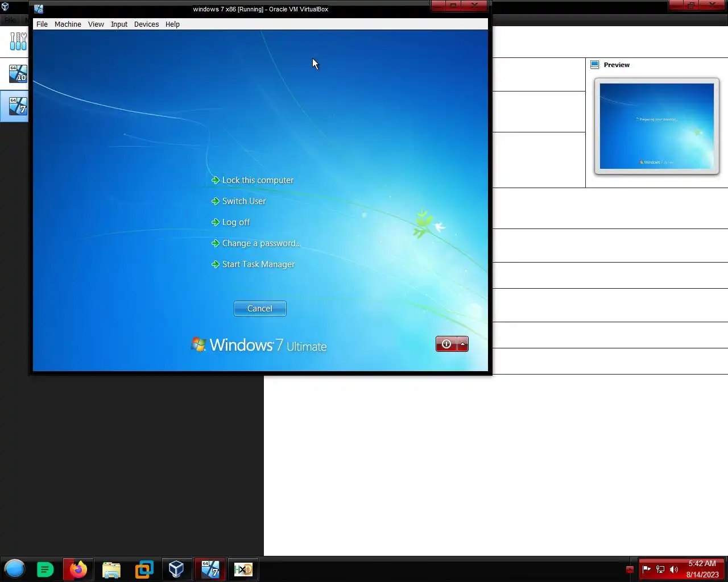Open the View menu
This screenshot has height=582, width=728.
[x=96, y=24]
